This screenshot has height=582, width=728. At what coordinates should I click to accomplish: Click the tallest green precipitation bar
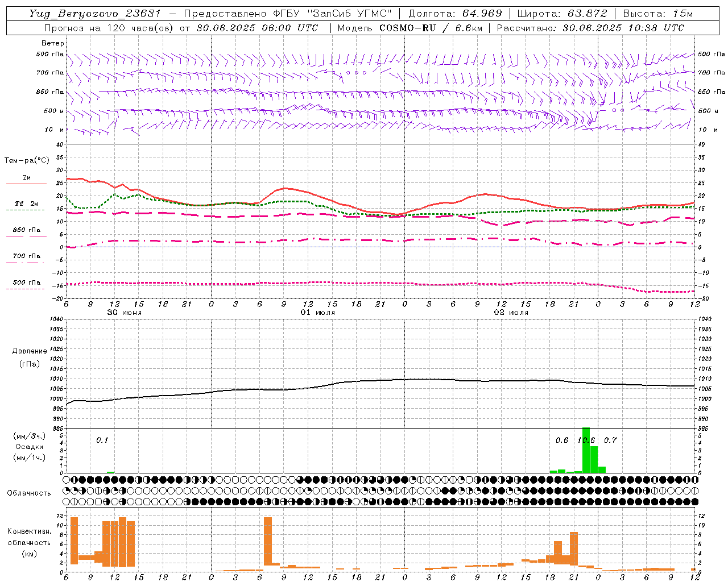pos(586,450)
